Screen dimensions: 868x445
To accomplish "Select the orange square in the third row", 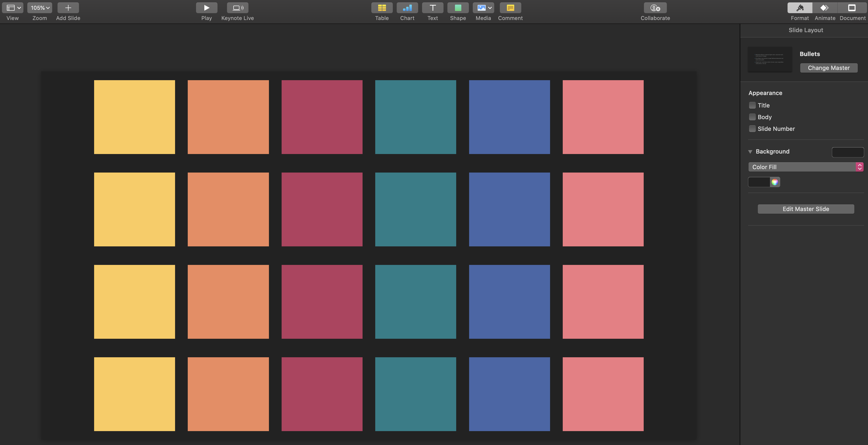I will coord(228,301).
